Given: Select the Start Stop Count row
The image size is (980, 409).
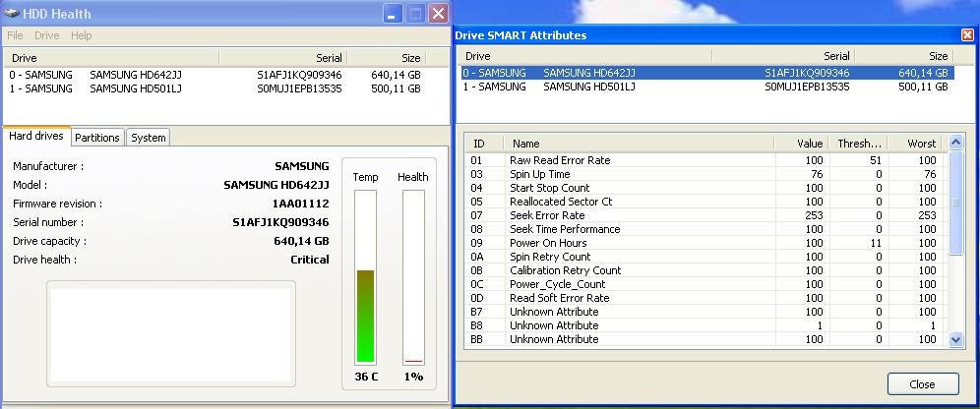Looking at the screenshot, I should [x=706, y=188].
